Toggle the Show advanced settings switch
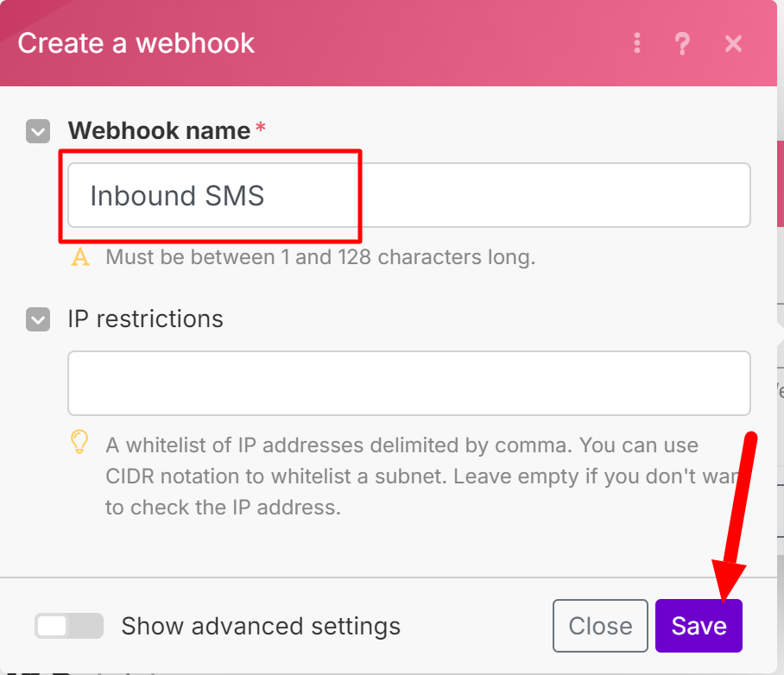The width and height of the screenshot is (784, 675). [69, 626]
